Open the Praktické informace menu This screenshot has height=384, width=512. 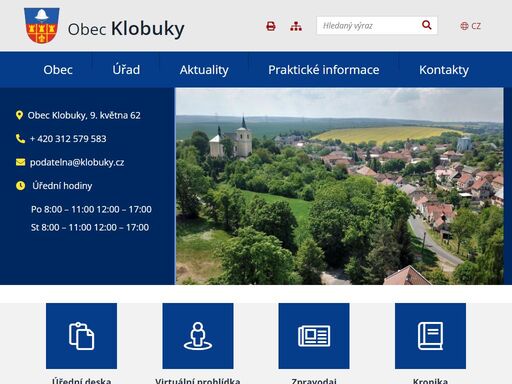(324, 70)
